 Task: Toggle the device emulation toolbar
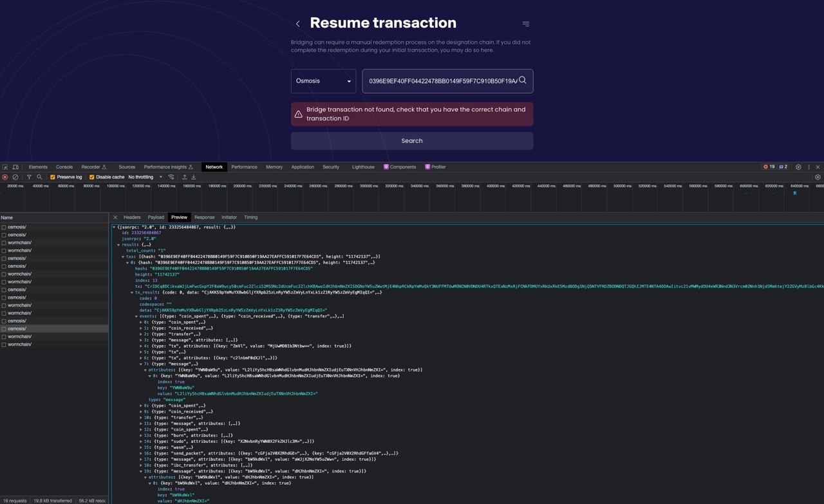pyautogui.click(x=15, y=167)
